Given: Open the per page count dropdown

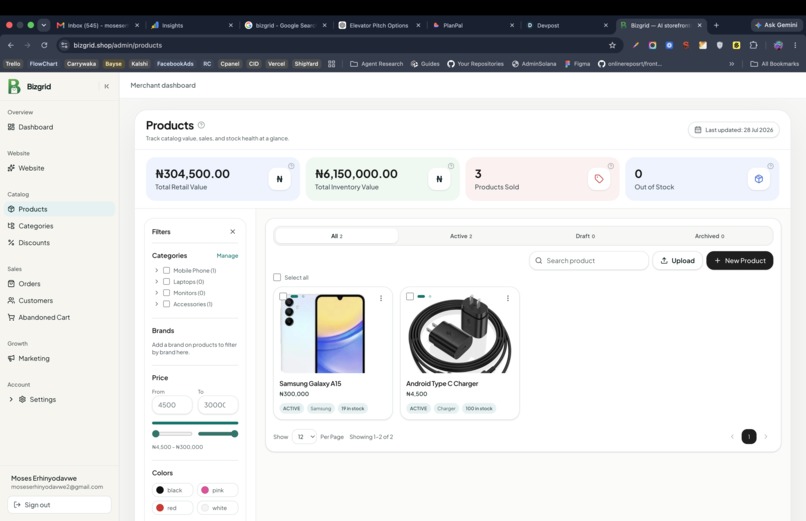Looking at the screenshot, I should pos(304,437).
